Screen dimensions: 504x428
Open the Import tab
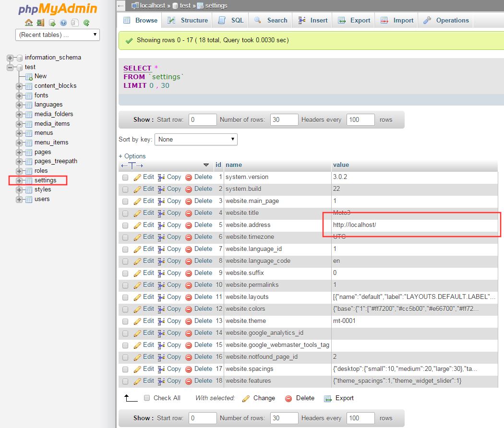click(396, 20)
